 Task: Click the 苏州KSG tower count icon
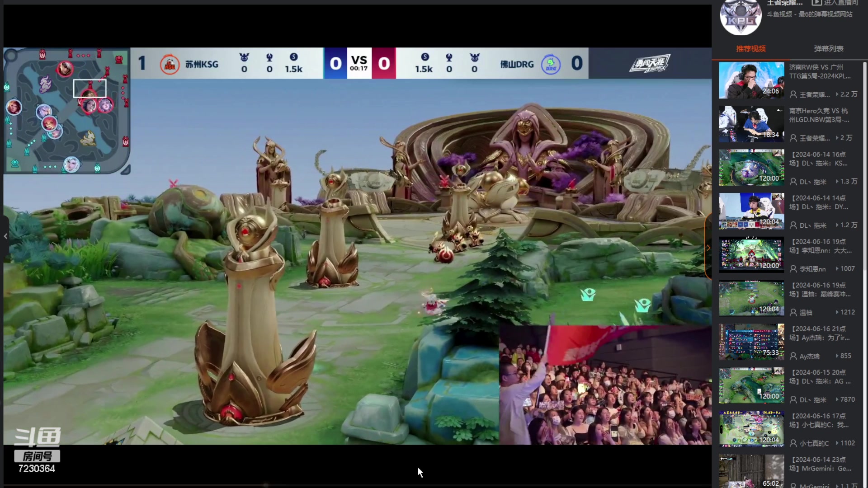pyautogui.click(x=269, y=57)
